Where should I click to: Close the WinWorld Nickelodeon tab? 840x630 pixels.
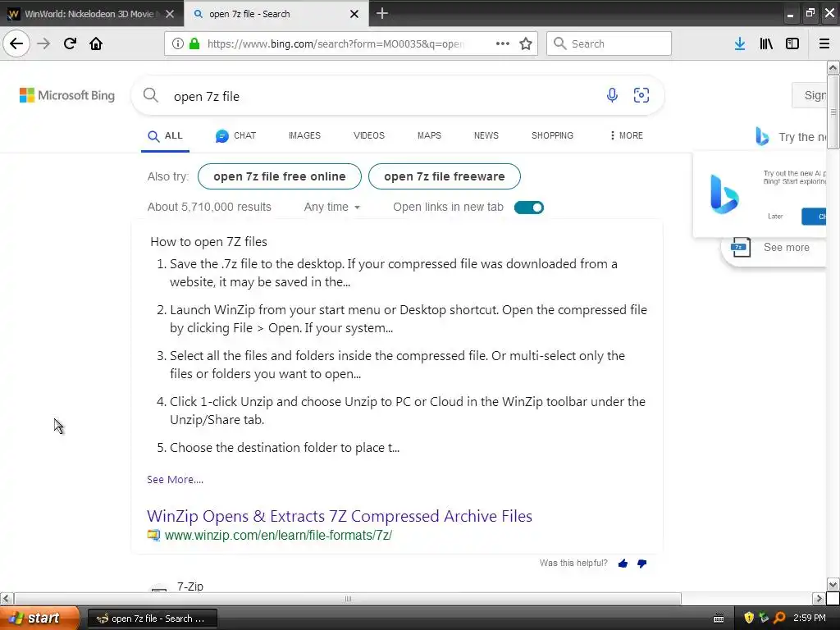(x=170, y=14)
